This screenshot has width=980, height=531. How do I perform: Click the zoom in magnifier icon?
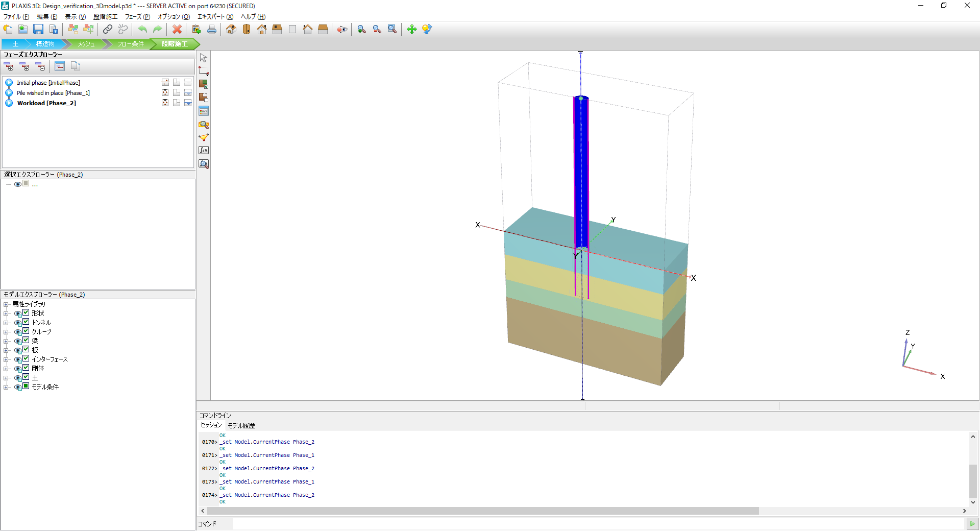[362, 30]
